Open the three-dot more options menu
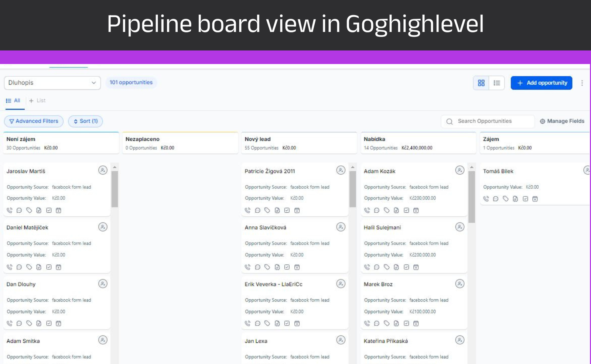 (x=582, y=83)
